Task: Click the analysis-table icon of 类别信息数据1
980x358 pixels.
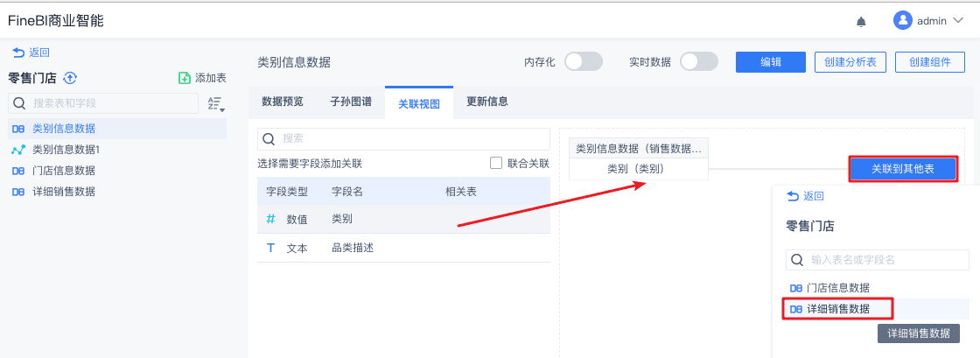Action: [x=17, y=150]
